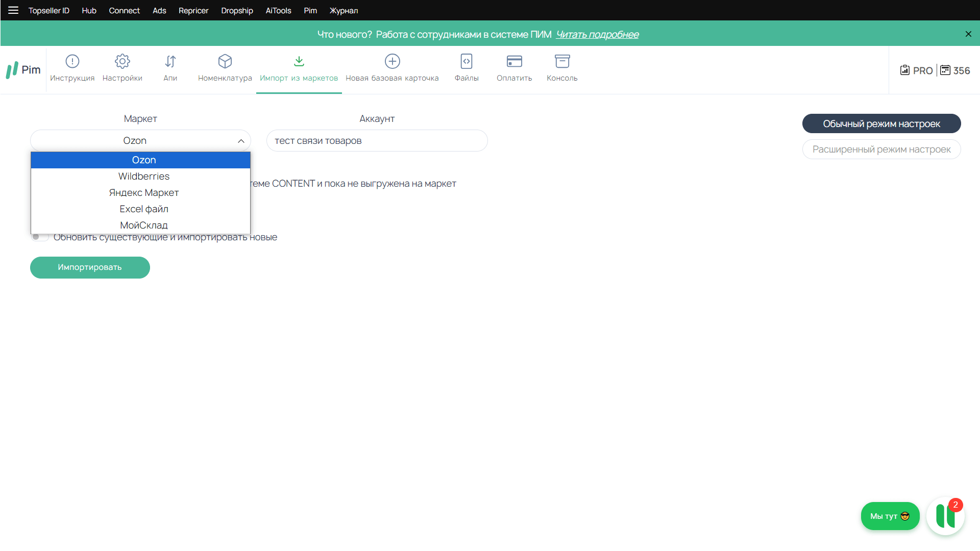Open Журнал in top bar
This screenshot has width=980, height=551.
344,10
